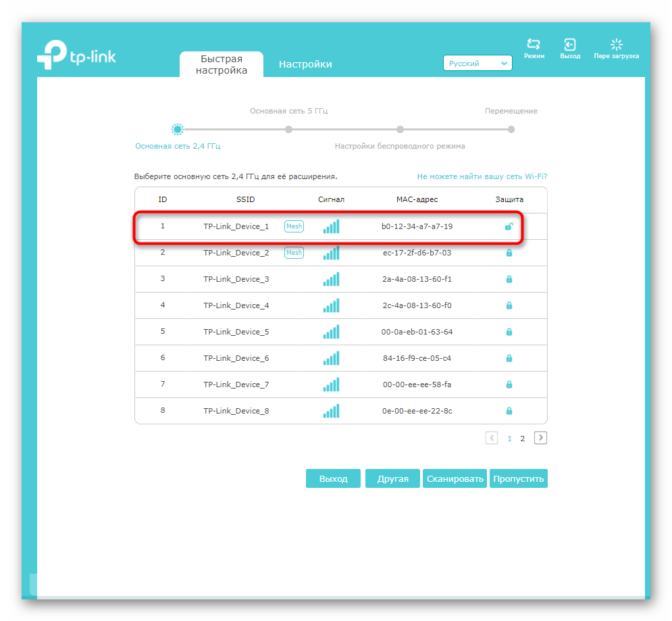Click lock icon for TP-Link_Device_6
This screenshot has width=672, height=621.
click(x=509, y=358)
